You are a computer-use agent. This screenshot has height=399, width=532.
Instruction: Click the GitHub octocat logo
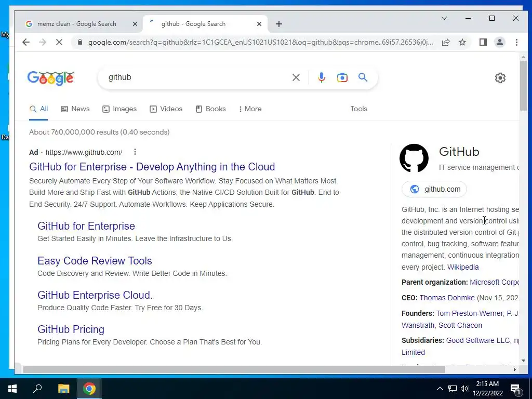[414, 158]
